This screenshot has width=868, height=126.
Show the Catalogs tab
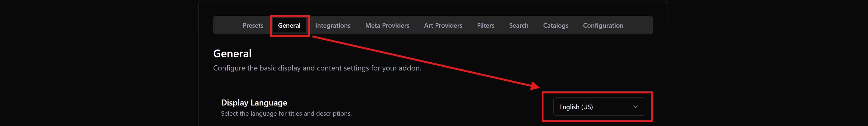(x=555, y=25)
